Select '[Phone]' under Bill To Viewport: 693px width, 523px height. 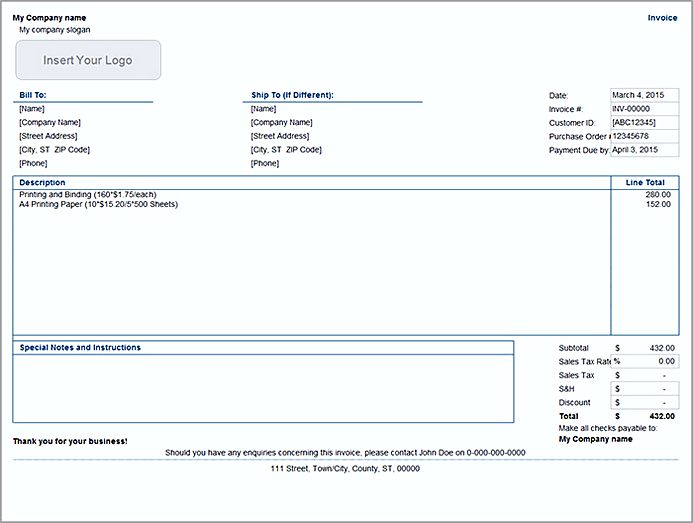(33, 163)
